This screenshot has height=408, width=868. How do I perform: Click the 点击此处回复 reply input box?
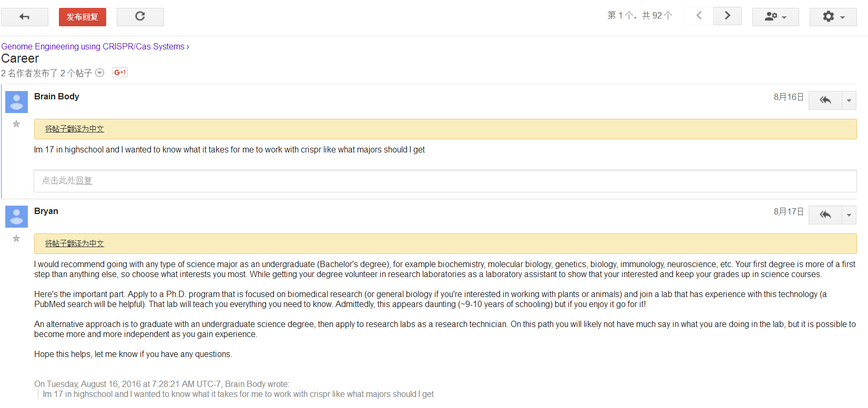pos(445,181)
